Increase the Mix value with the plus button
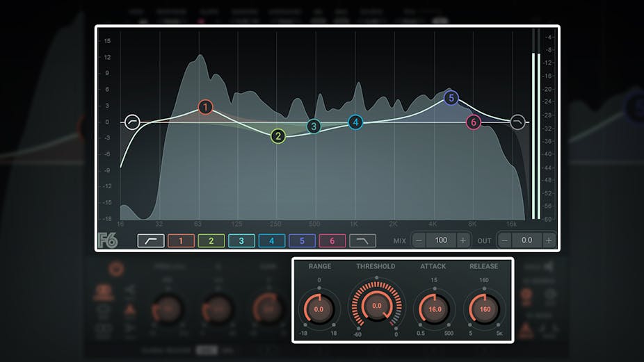The height and width of the screenshot is (362, 644). pos(463,240)
